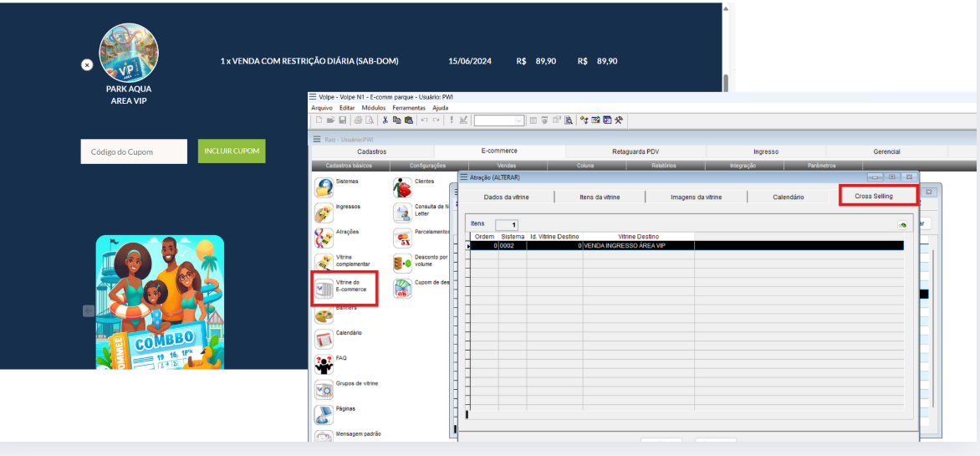Open the Clientes icon
The image size is (980, 456).
(x=402, y=187)
